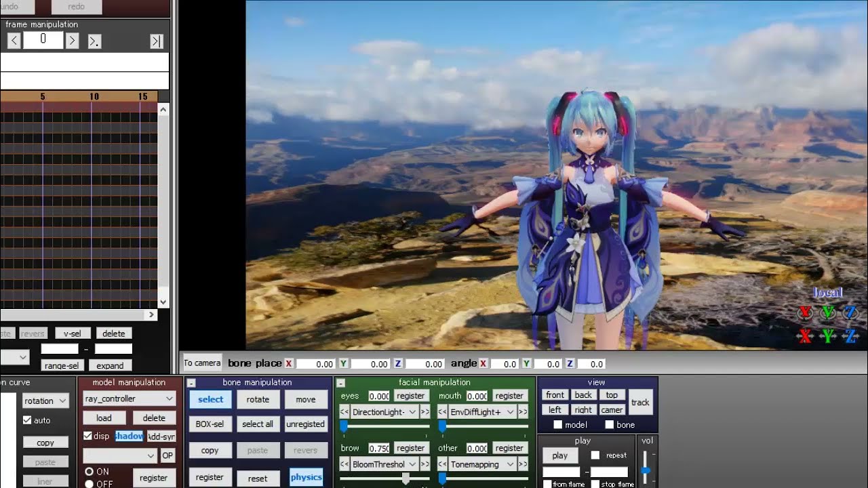The width and height of the screenshot is (868, 488).
Task: Switch to top view
Action: 612,395
